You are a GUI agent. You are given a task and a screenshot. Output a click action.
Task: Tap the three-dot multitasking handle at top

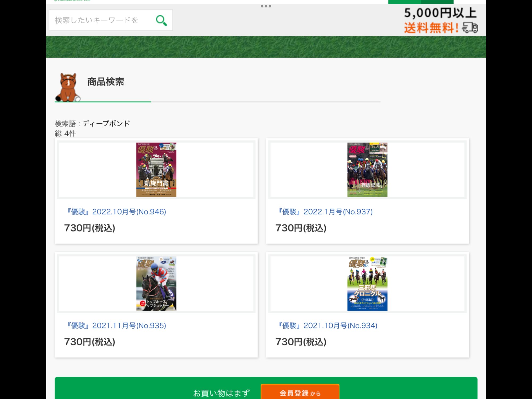[x=266, y=6]
